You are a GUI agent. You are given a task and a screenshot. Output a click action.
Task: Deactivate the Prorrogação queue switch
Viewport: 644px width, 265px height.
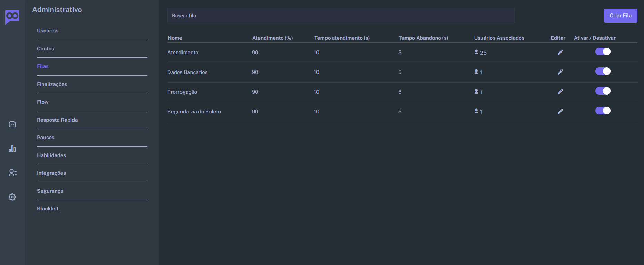click(x=603, y=91)
